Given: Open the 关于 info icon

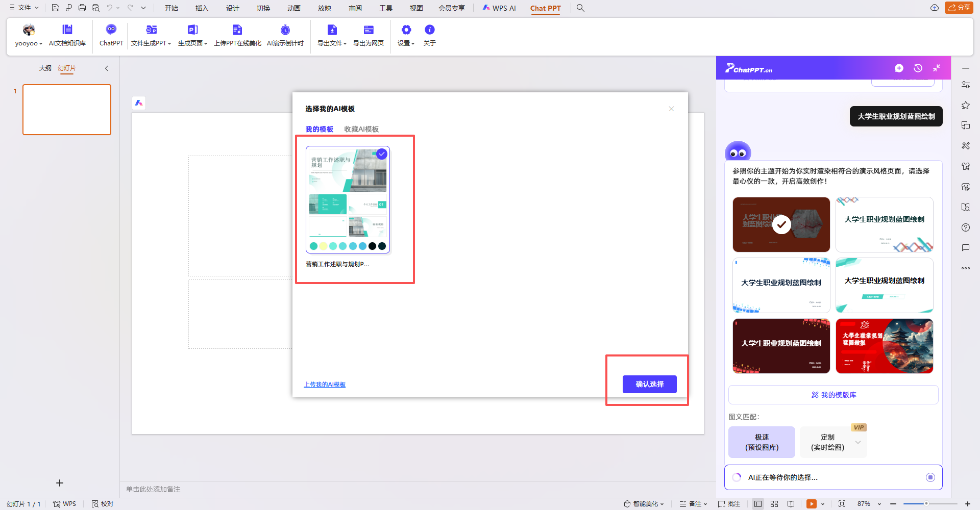Looking at the screenshot, I should coord(430,30).
